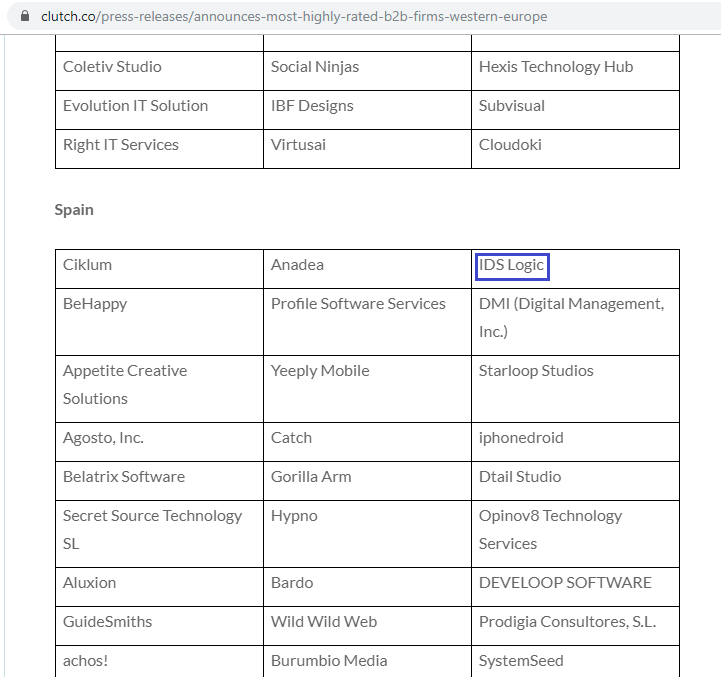Click the Aluxion cell

159,587
